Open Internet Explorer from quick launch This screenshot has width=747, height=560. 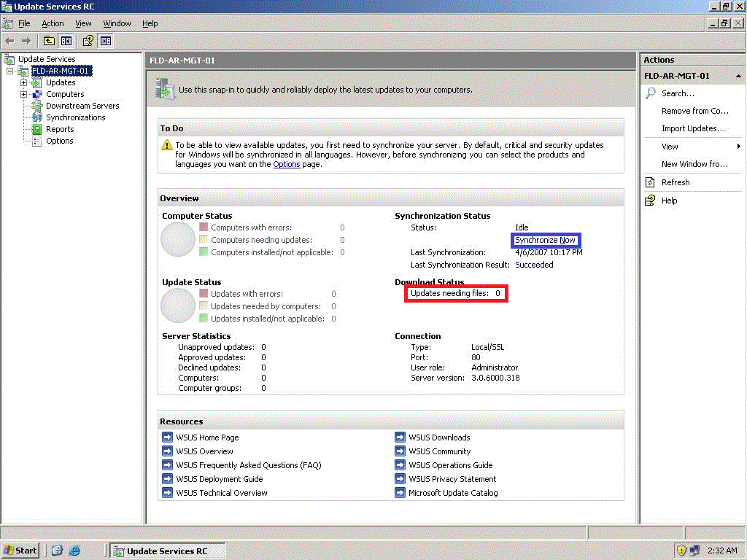click(74, 551)
